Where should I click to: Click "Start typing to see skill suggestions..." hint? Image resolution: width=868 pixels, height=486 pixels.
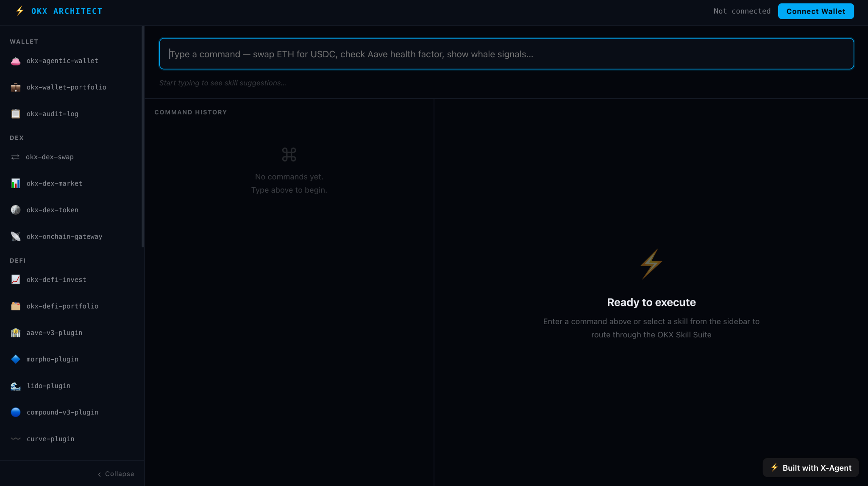point(223,83)
